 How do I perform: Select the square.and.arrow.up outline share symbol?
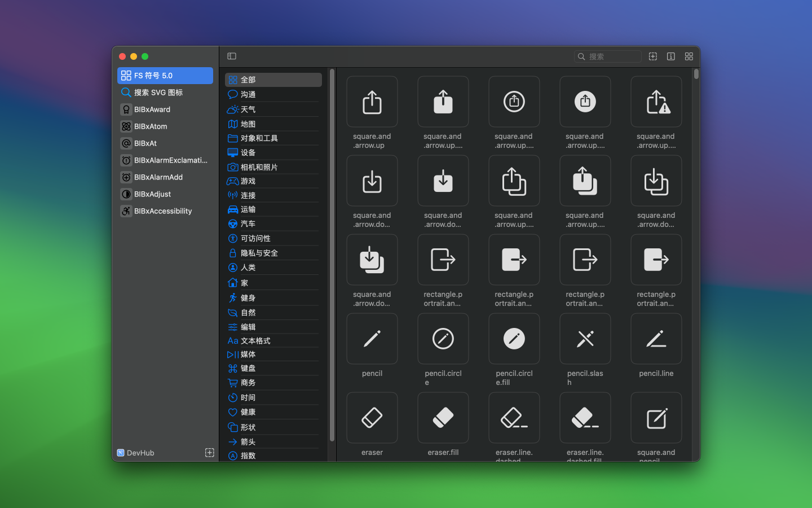pos(372,102)
